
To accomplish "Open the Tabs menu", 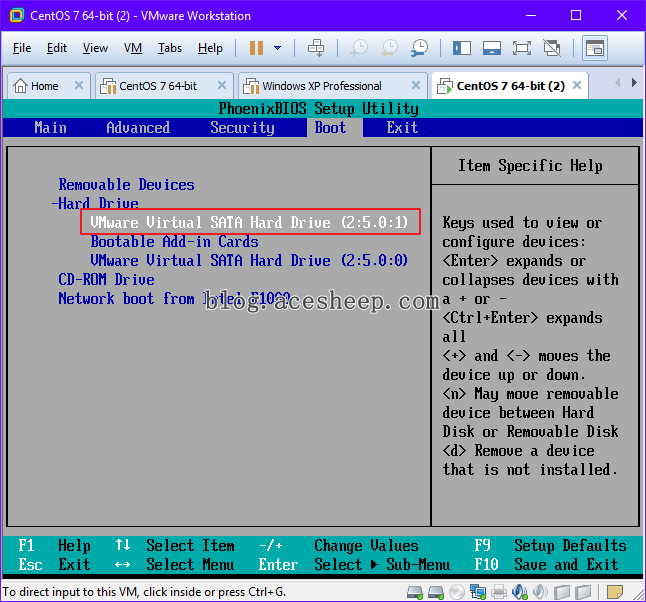I will point(170,48).
